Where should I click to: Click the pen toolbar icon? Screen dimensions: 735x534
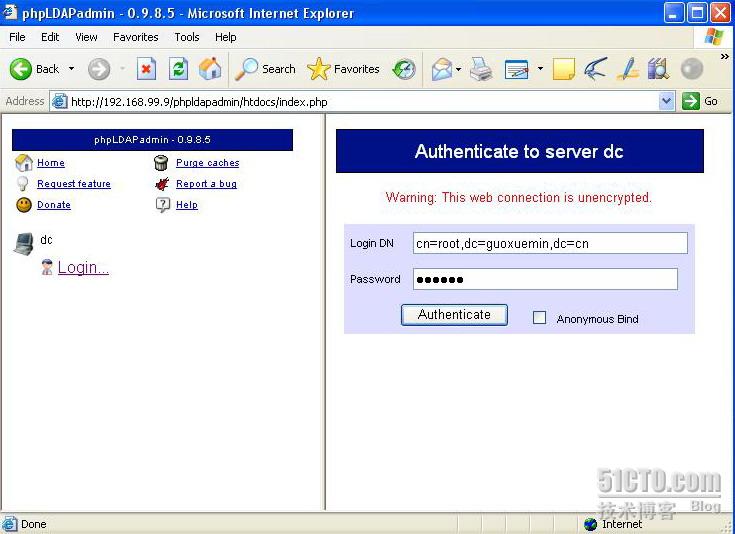point(628,69)
